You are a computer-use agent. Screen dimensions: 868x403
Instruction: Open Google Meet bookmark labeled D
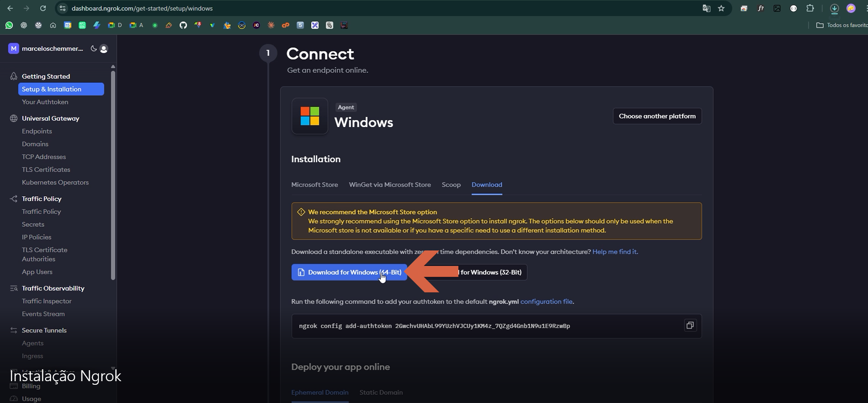(115, 26)
